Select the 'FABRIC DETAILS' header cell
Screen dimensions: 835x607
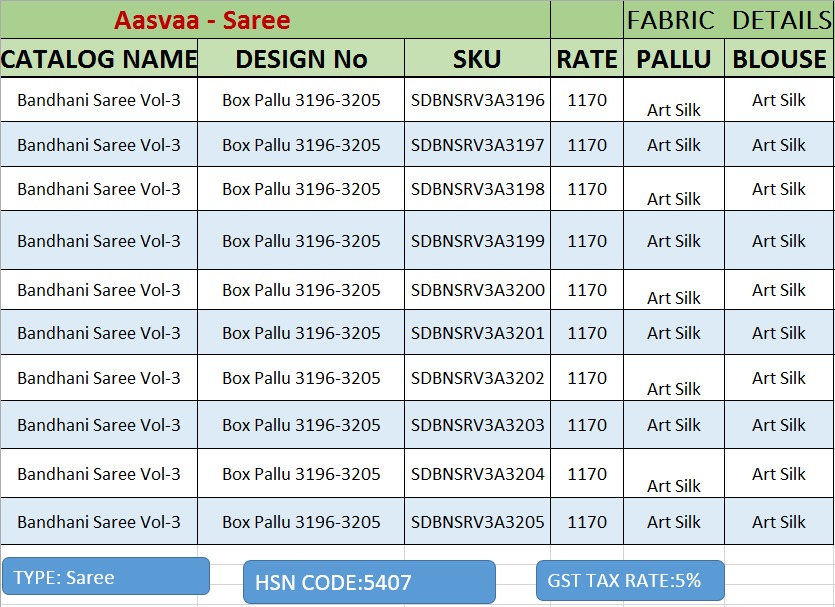(x=728, y=20)
